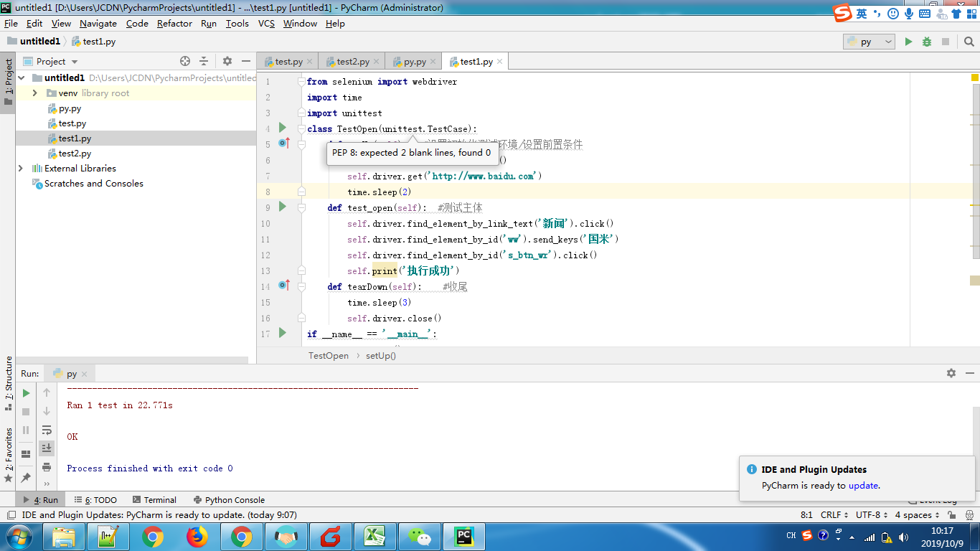Click TestOpen breadcrumb

click(329, 355)
